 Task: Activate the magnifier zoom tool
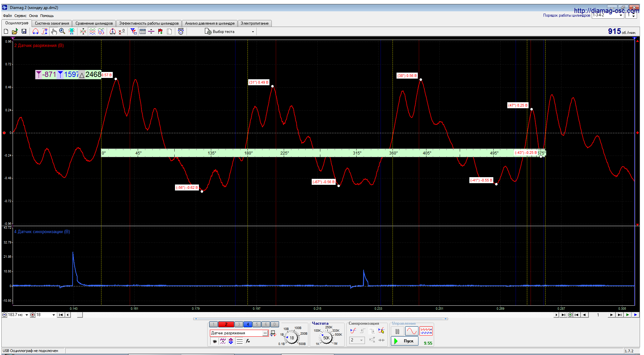[x=62, y=31]
